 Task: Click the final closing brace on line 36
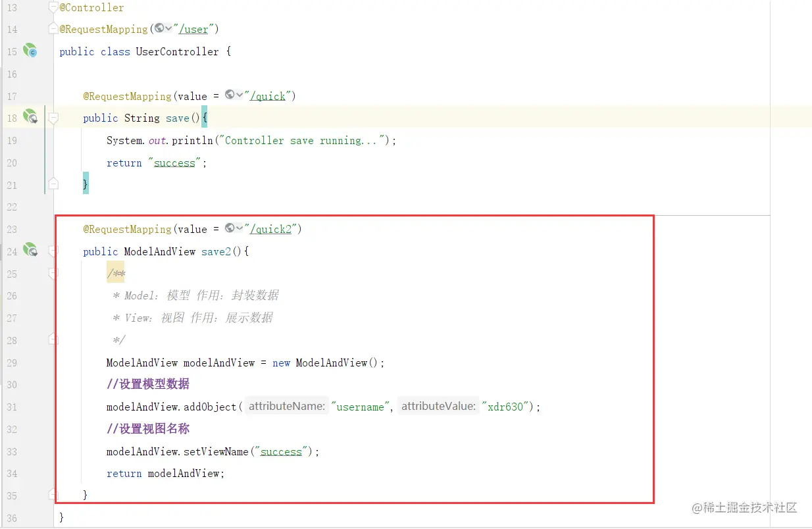tap(62, 517)
